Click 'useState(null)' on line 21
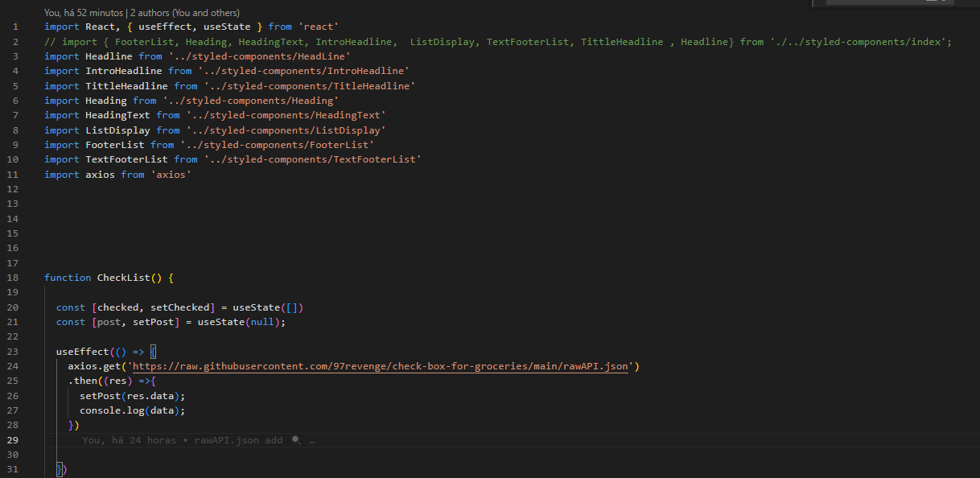Screen dimensions: 980x478 point(239,322)
